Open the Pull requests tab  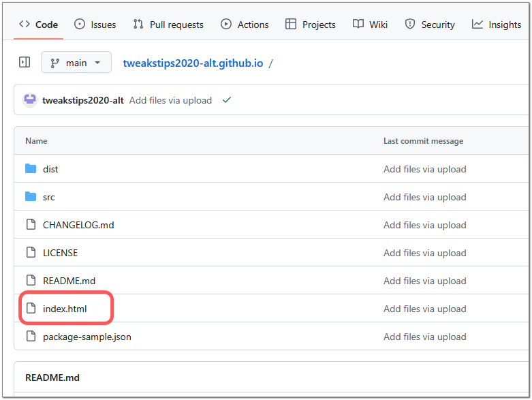[x=168, y=25]
